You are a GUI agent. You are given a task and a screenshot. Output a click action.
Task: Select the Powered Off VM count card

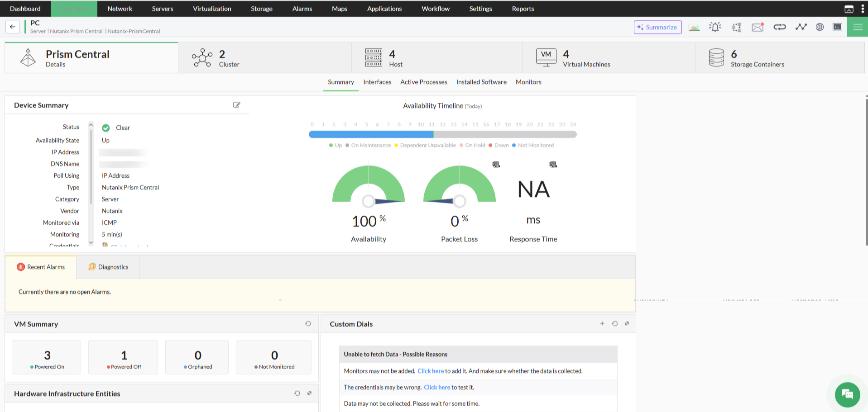coord(123,357)
